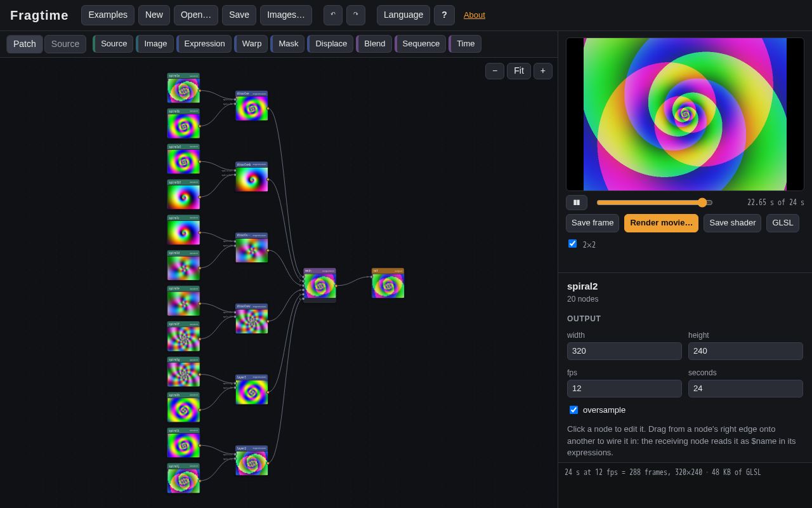This screenshot has width=812, height=508.
Task: Add a Warp node
Action: coord(251,44)
